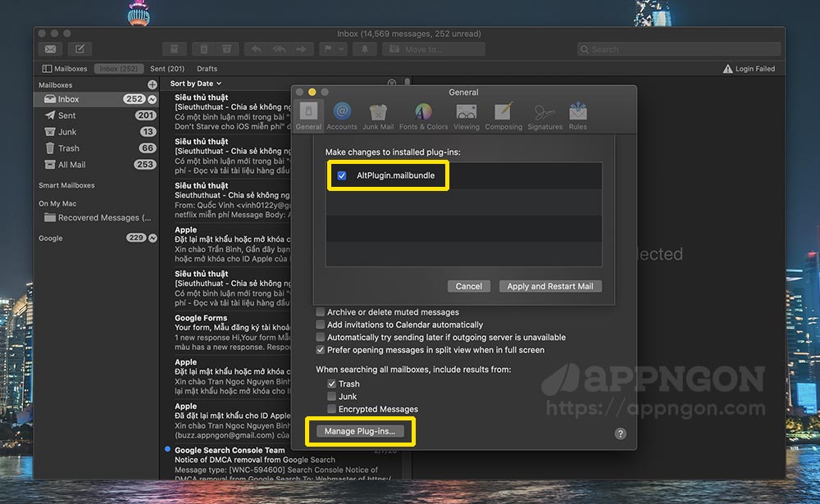This screenshot has width=820, height=504.
Task: Select Inbox in the sidebar
Action: tap(96, 99)
